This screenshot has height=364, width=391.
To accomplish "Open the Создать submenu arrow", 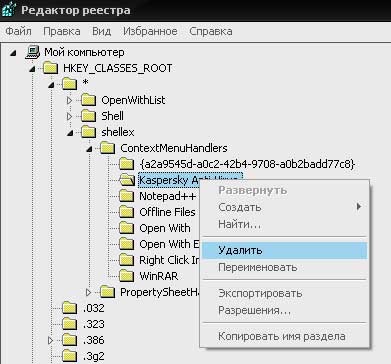I will coord(359,207).
